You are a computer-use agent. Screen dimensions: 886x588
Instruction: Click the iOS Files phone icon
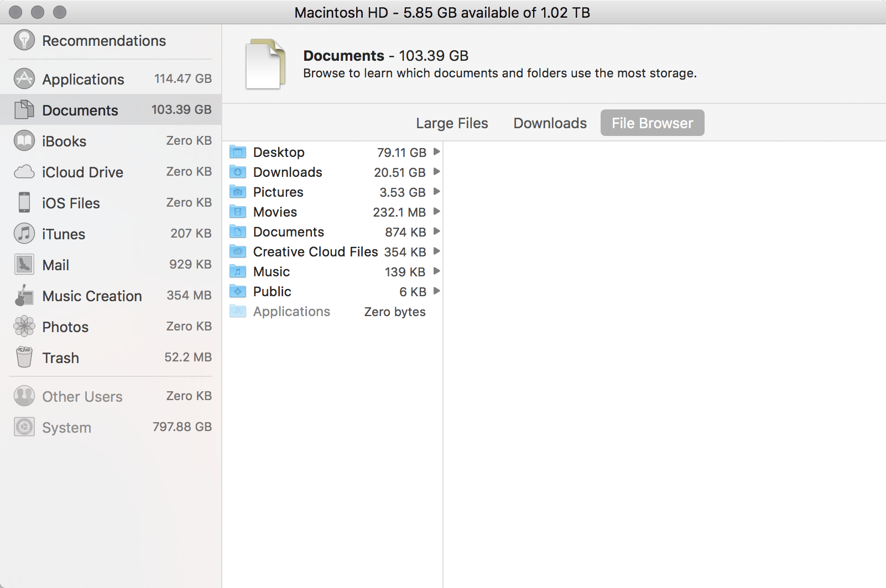coord(24,202)
